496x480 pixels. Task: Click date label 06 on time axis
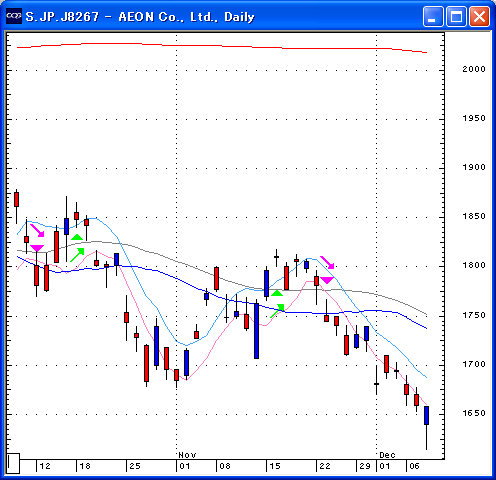(414, 466)
